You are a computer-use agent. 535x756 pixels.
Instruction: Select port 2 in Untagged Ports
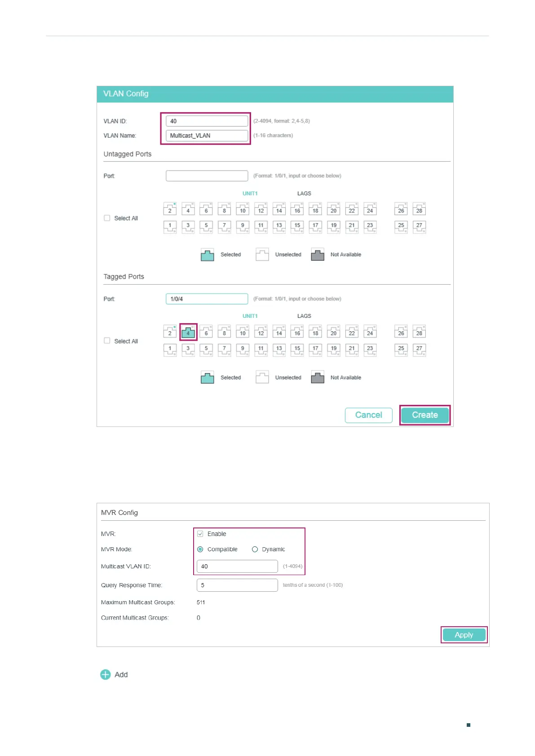coord(170,209)
